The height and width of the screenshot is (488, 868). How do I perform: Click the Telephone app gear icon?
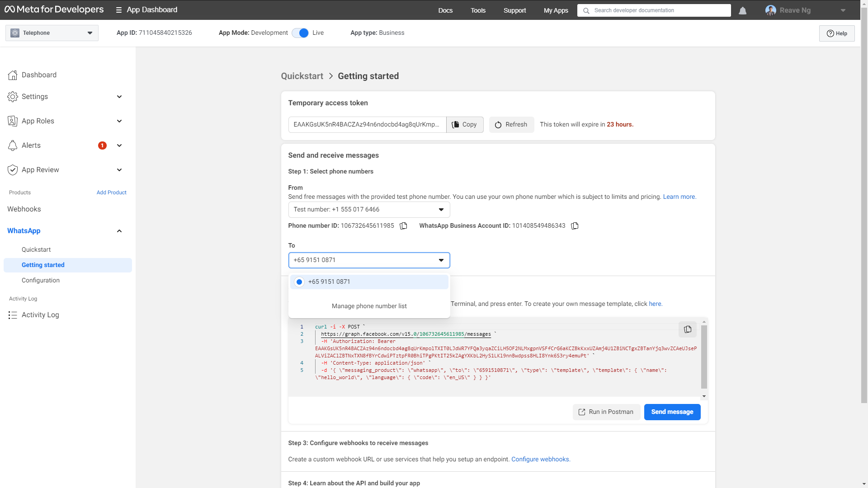click(15, 33)
